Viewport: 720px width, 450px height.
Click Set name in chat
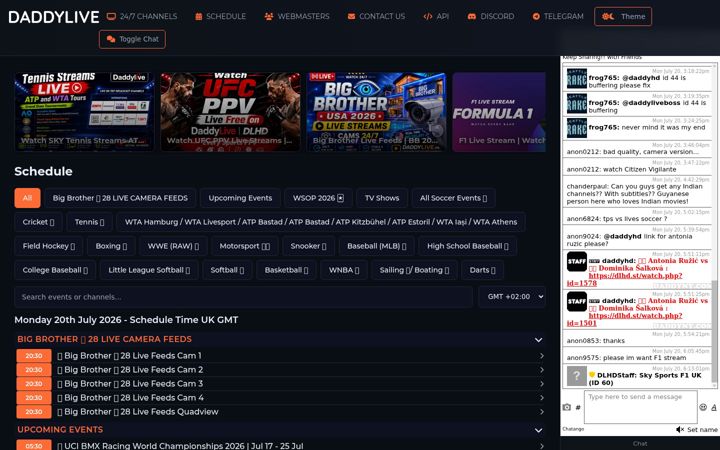[702, 430]
